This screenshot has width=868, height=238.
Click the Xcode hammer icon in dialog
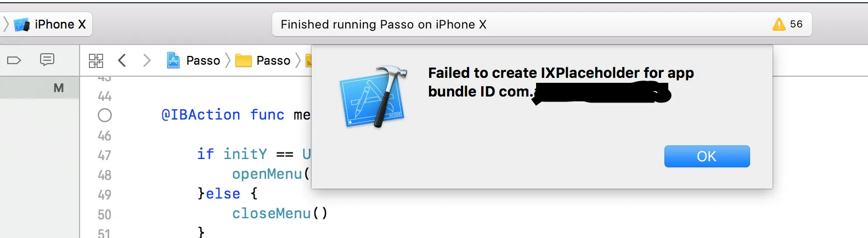click(374, 98)
